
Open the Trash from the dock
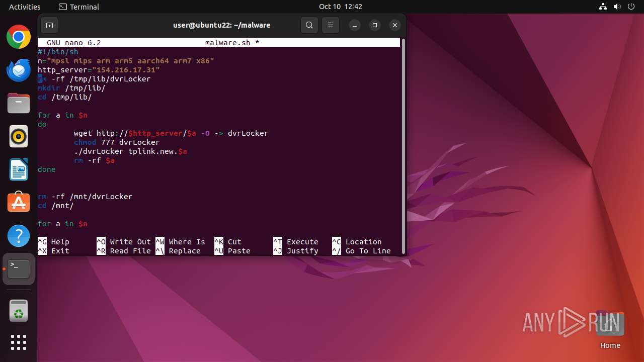coord(19,311)
